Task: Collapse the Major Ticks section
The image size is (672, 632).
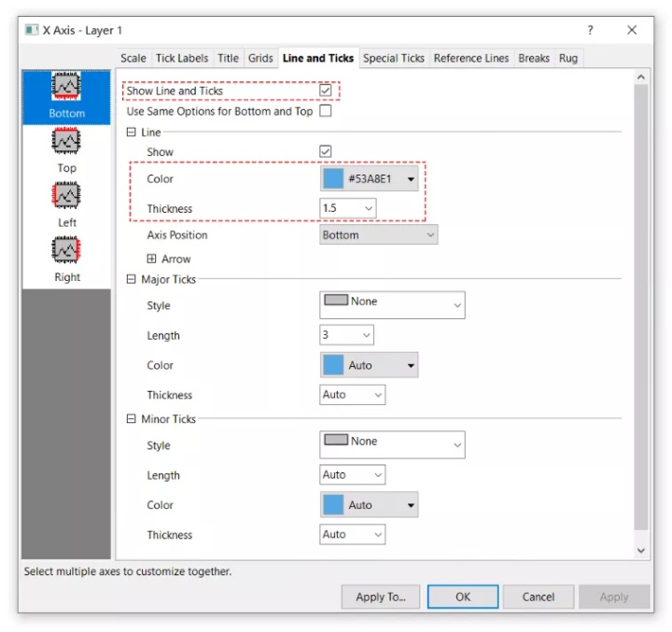Action: pos(132,279)
